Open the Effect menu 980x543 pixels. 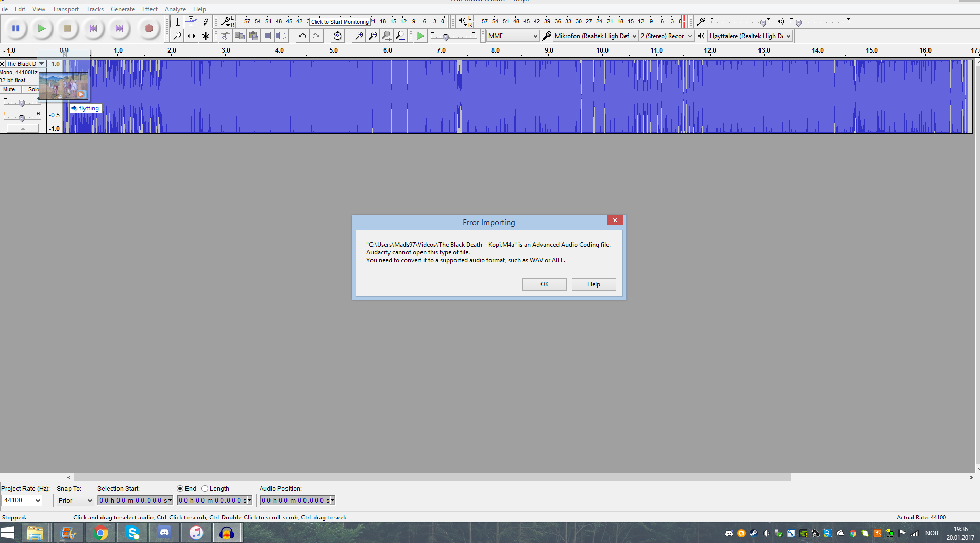coord(150,9)
